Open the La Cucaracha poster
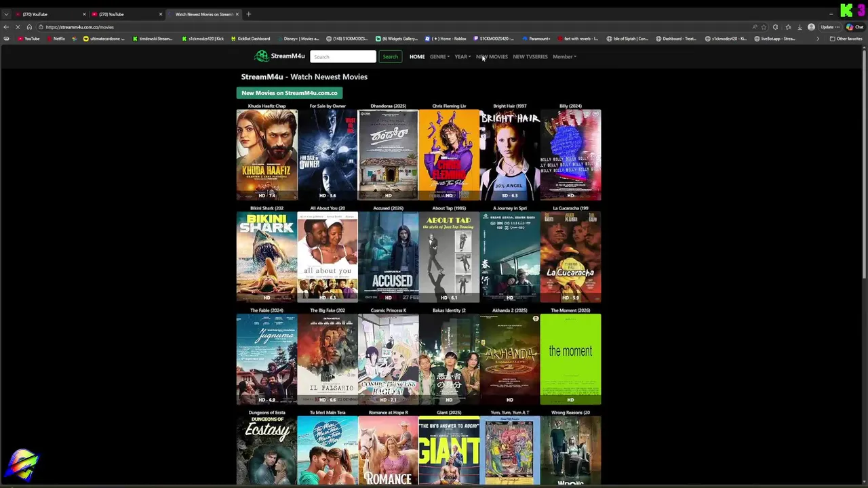This screenshot has height=488, width=868. coord(570,257)
